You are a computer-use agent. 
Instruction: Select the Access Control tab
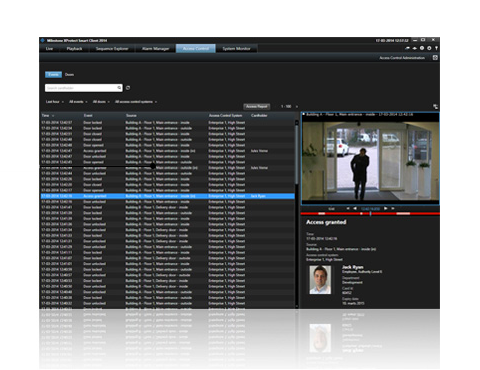196,49
